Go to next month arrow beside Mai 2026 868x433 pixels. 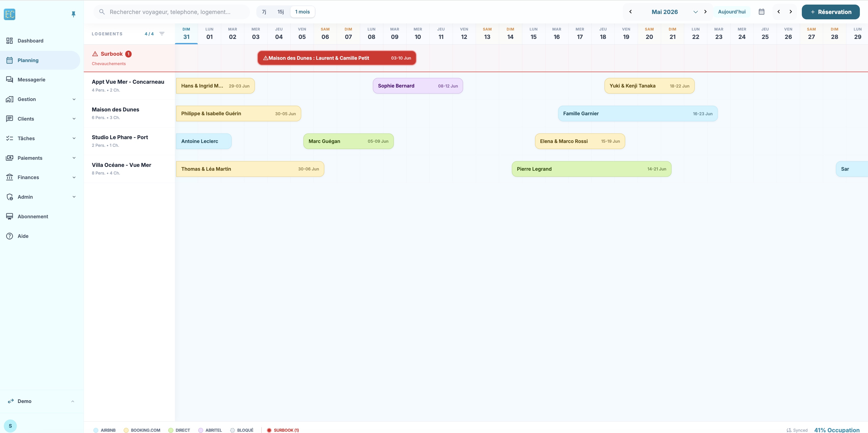tap(705, 12)
